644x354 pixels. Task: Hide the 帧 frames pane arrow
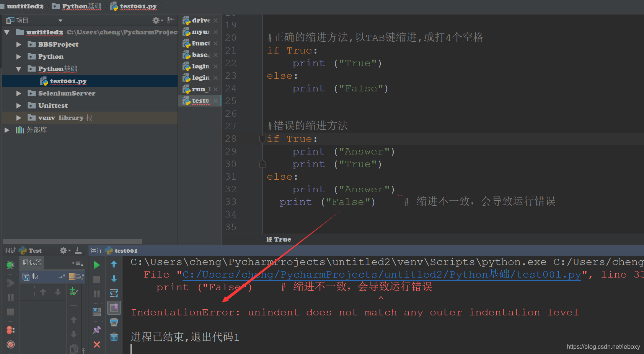tap(62, 276)
